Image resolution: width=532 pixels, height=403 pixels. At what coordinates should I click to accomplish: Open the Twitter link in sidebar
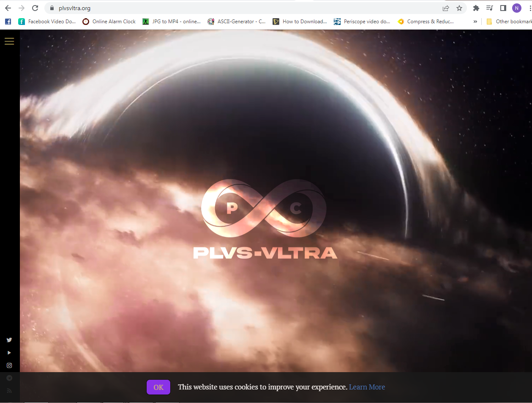[x=9, y=340]
